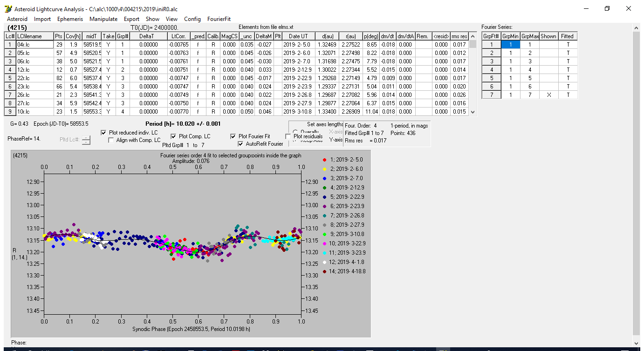Click date cell 2019- 2-23.9
This screenshot has width=644, height=351.
(x=298, y=86)
